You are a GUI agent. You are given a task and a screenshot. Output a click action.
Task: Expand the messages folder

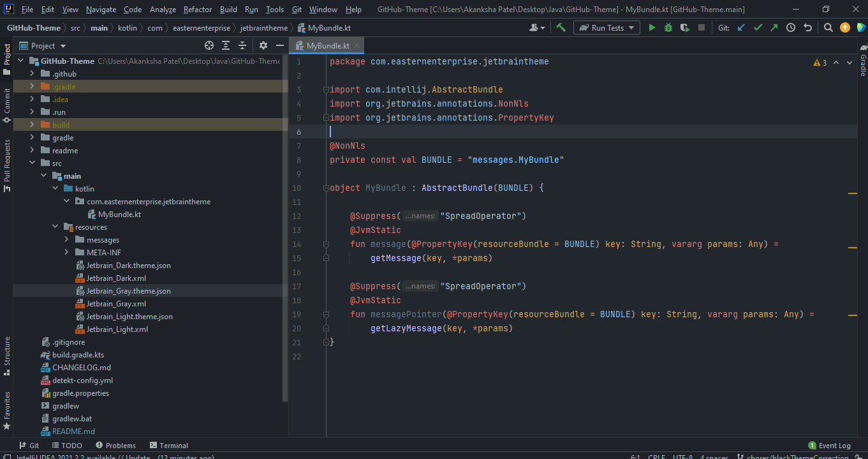pos(66,239)
